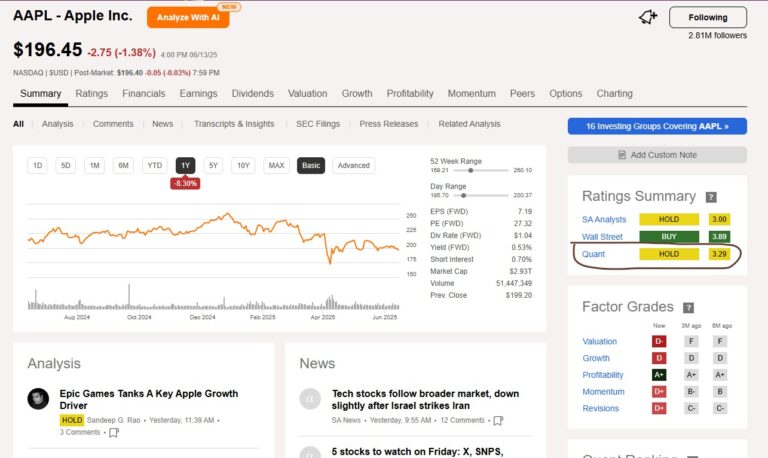Open the Growth tab
Image resolution: width=768 pixels, height=458 pixels.
[x=357, y=94]
